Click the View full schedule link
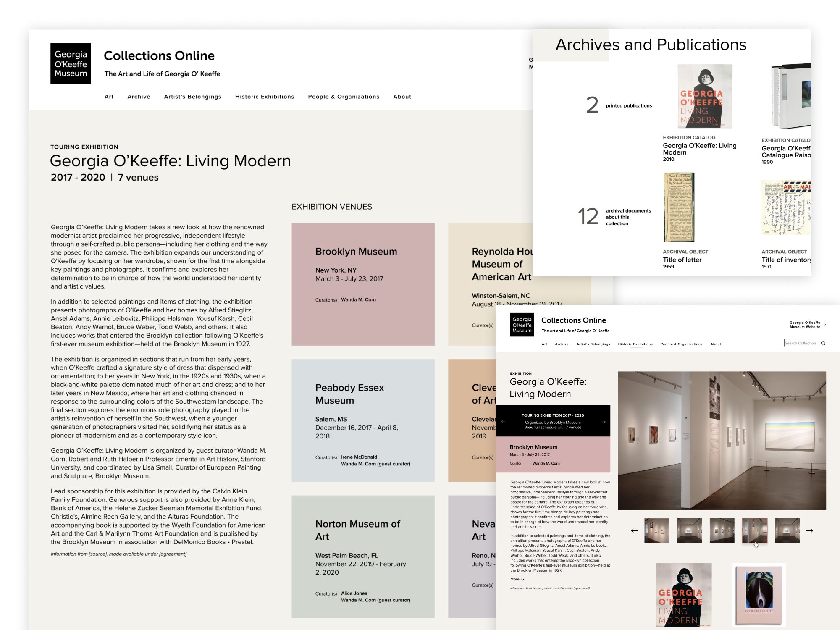The height and width of the screenshot is (630, 840). [x=540, y=427]
